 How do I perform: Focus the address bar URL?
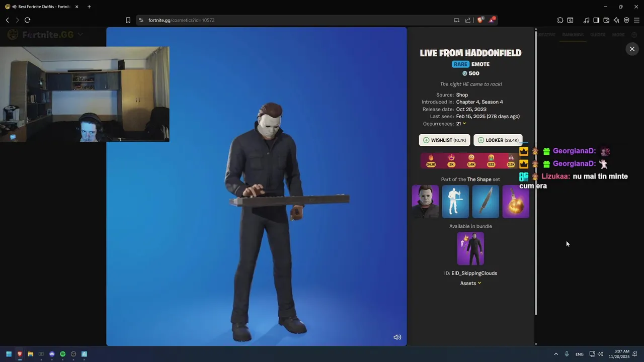181,20
